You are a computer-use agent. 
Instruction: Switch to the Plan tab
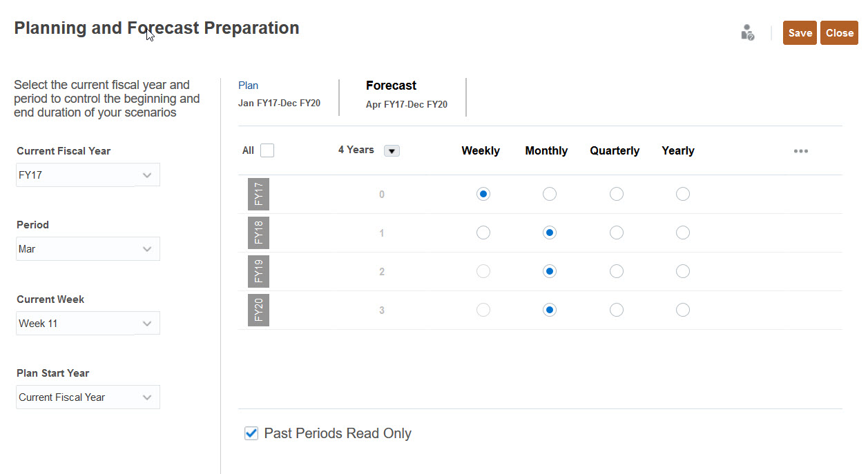249,86
